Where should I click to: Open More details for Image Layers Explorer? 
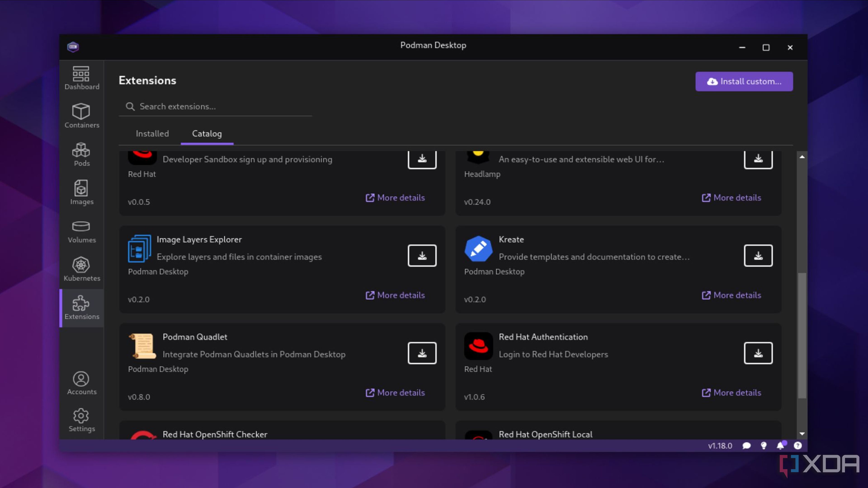(395, 295)
